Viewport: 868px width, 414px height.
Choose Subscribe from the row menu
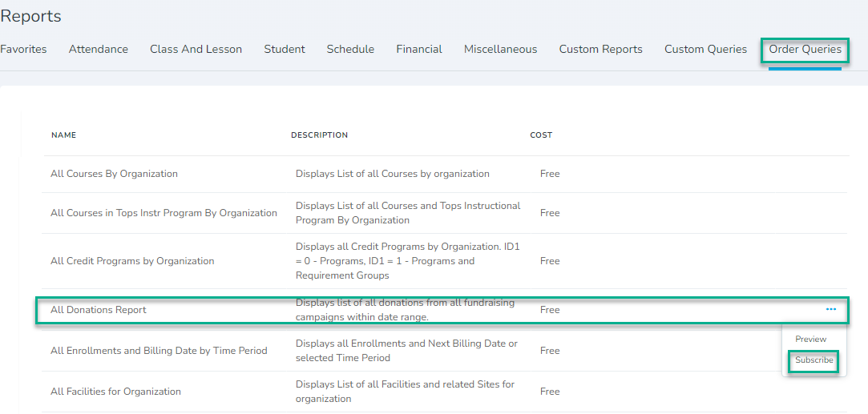813,360
